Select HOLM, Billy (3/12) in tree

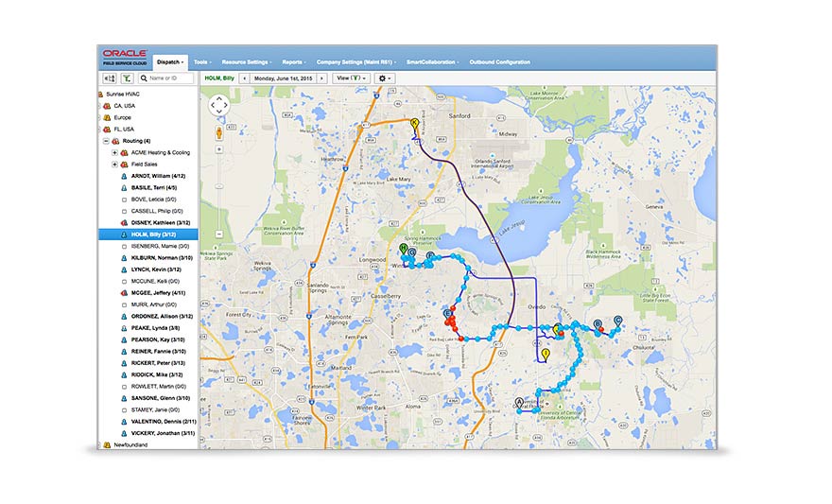(148, 235)
